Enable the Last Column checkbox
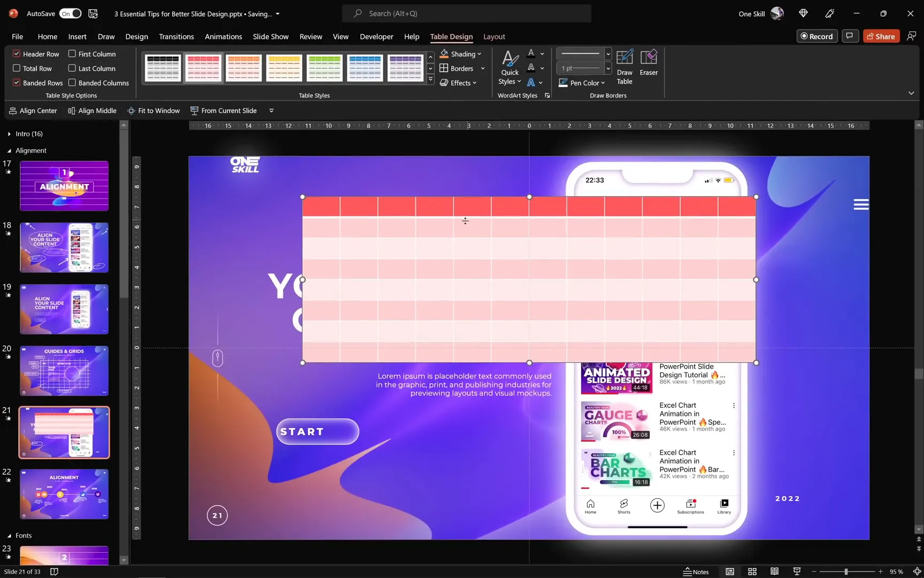 [72, 68]
